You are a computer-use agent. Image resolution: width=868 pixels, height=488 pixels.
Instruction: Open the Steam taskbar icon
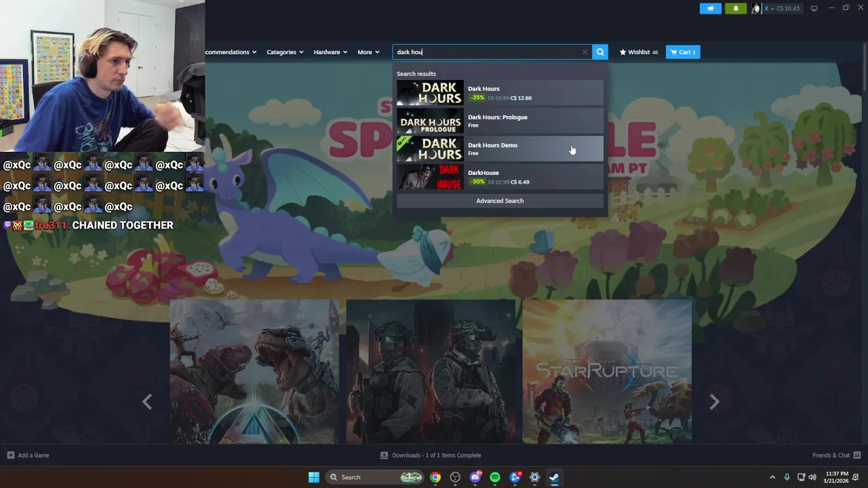click(554, 477)
